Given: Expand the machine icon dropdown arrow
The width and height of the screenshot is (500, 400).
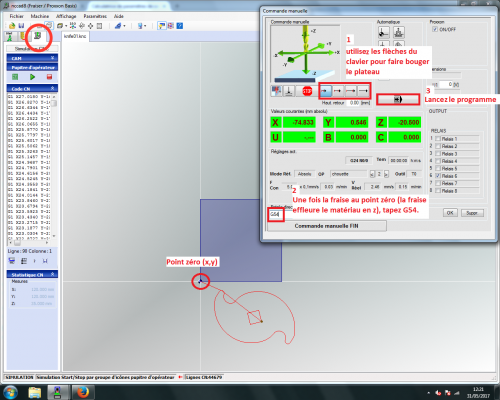Looking at the screenshot, I should click(145, 26).
